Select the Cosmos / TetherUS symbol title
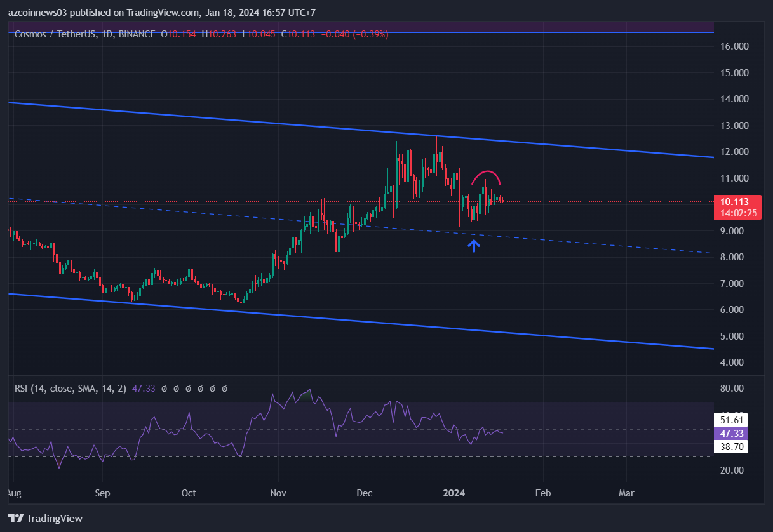The height and width of the screenshot is (532, 773). tap(85, 34)
